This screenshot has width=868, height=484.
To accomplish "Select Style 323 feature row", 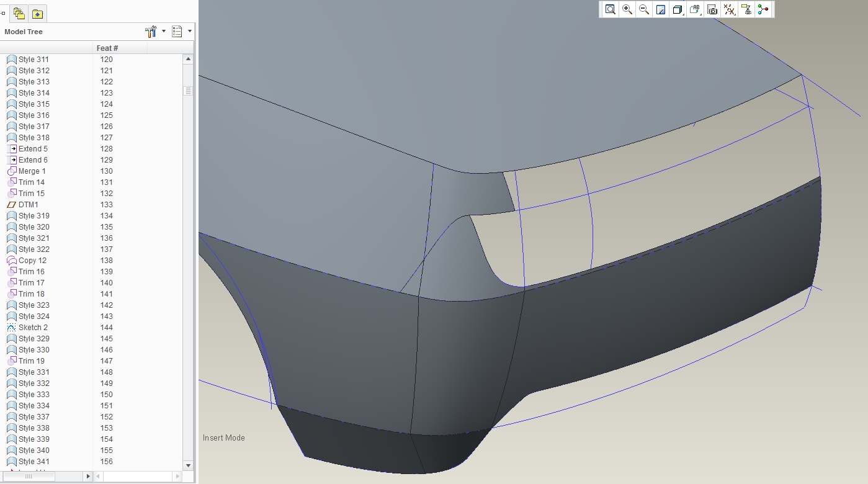I will click(x=34, y=305).
